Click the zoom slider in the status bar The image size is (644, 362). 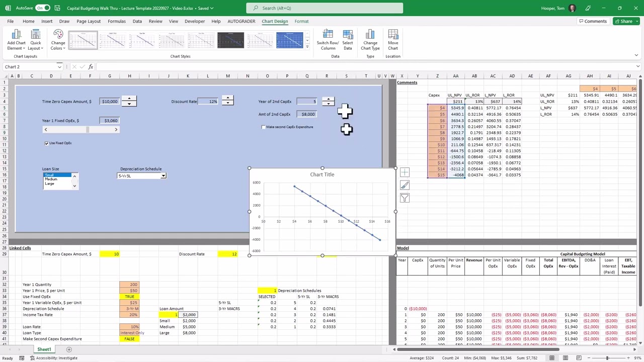pos(607,358)
